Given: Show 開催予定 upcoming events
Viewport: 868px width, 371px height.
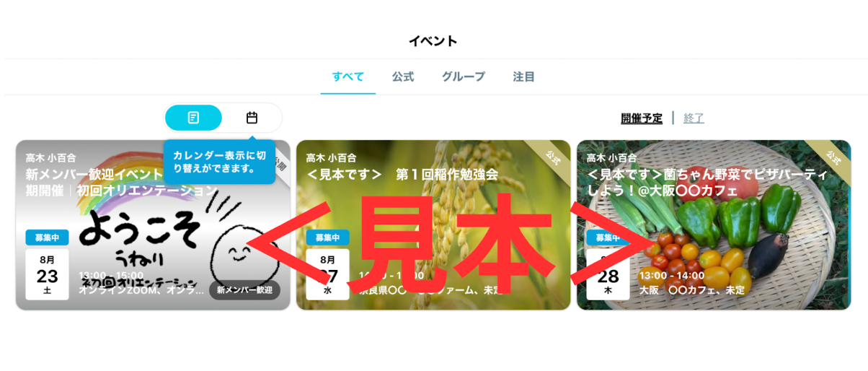Looking at the screenshot, I should pos(642,118).
